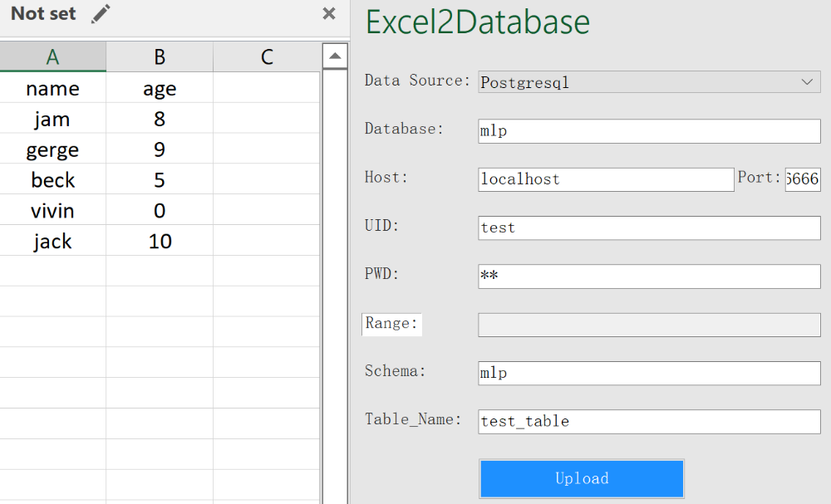Screen dimensions: 831x504
Task: Select the age cell with value 9
Action: [x=160, y=149]
